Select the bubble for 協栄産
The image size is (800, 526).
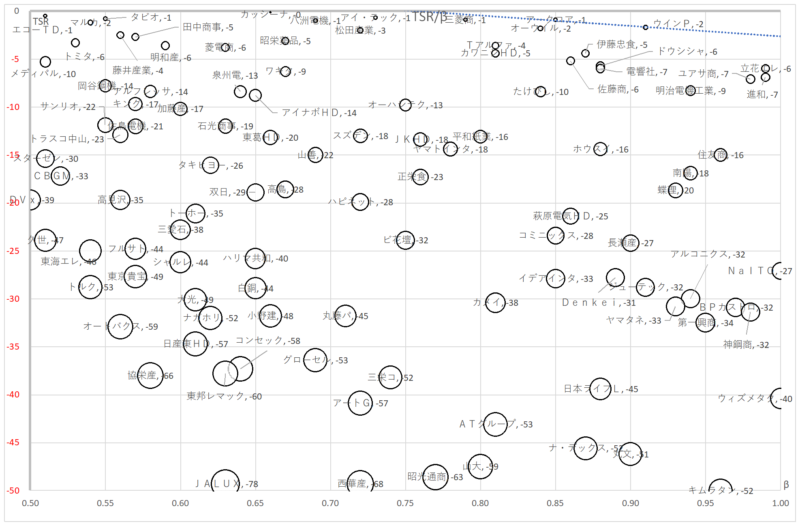coord(150,376)
